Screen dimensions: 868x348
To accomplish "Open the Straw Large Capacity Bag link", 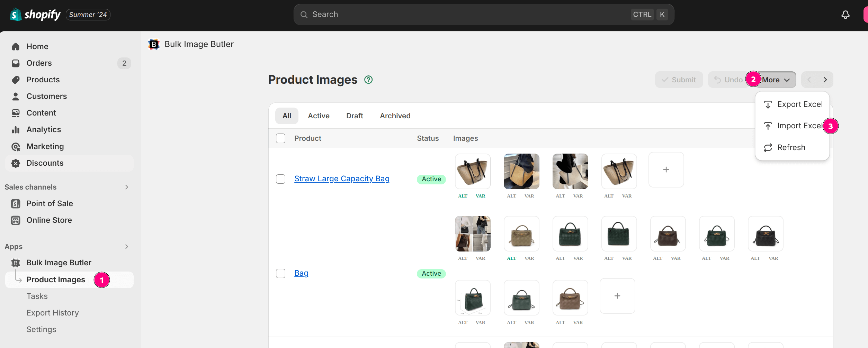I will click(342, 179).
